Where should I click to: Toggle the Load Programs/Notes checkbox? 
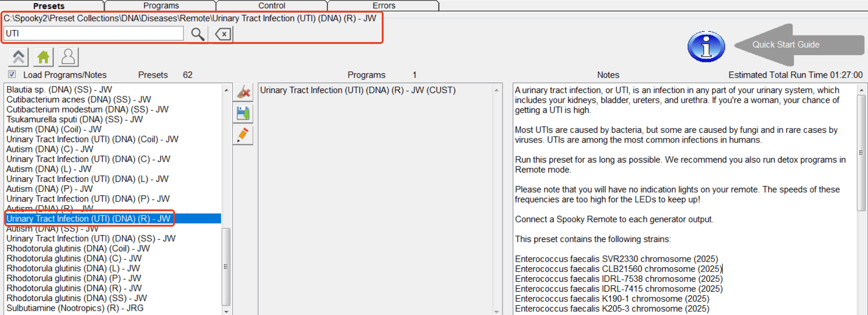tap(12, 74)
